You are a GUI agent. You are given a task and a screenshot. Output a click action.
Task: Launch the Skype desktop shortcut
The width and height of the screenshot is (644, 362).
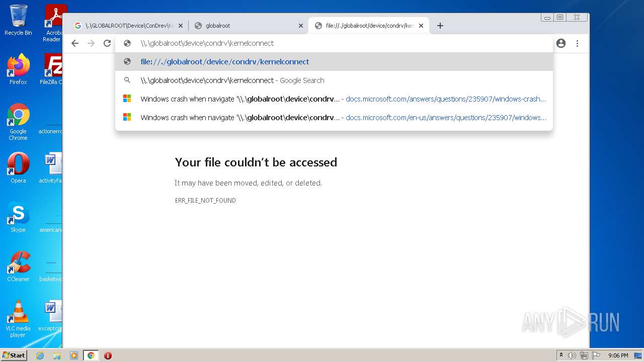[18, 217]
